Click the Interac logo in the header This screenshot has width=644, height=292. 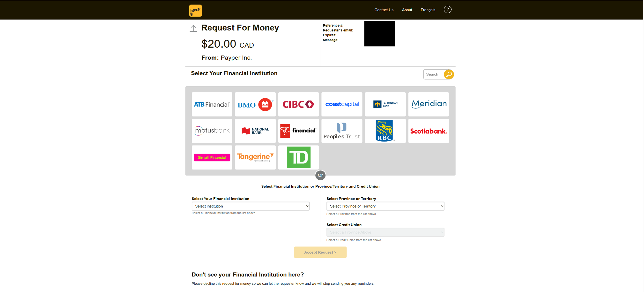point(195,11)
